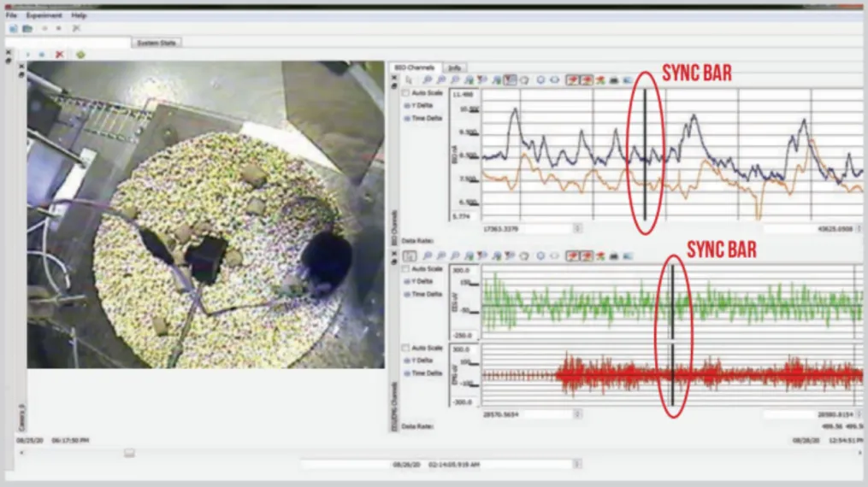This screenshot has height=487, width=868.
Task: Click second red marker icon in BIO toolbar
Action: (x=587, y=80)
